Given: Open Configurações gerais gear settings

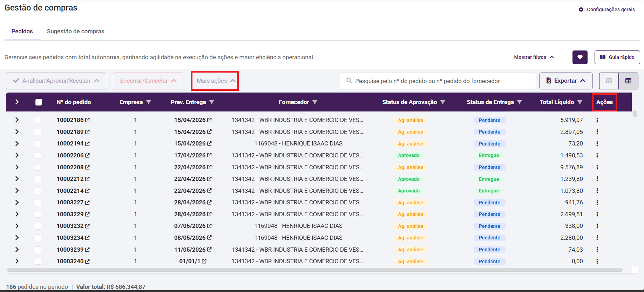Looking at the screenshot, I should click(606, 9).
